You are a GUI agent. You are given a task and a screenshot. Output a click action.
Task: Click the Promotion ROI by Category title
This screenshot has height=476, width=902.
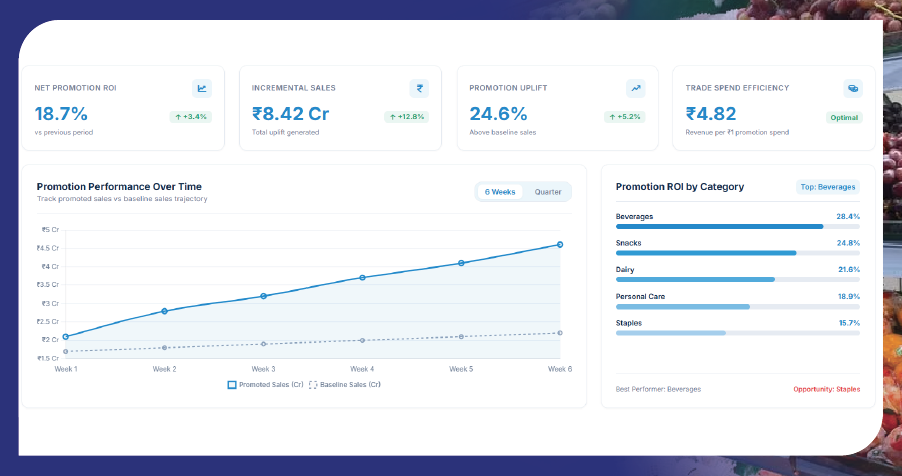tap(680, 186)
